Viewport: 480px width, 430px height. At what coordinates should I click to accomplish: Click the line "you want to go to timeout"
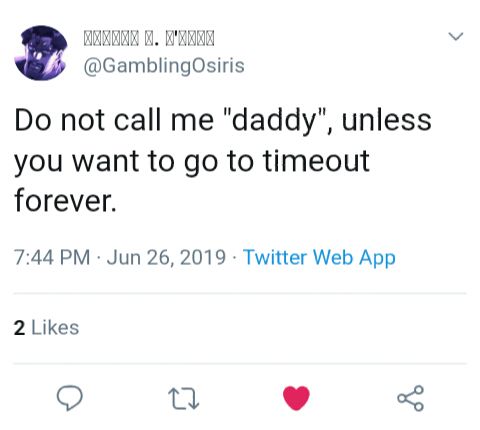[x=192, y=162]
